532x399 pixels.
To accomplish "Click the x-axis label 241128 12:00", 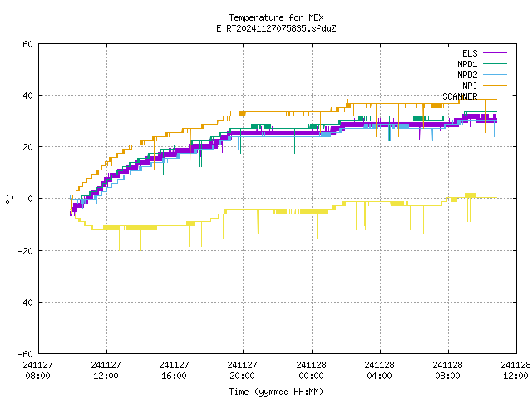I will 515,371.
